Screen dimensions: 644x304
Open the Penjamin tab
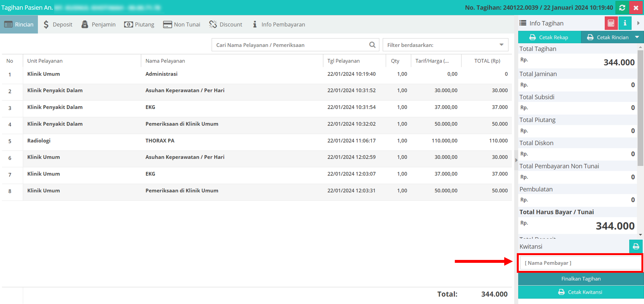(x=99, y=24)
